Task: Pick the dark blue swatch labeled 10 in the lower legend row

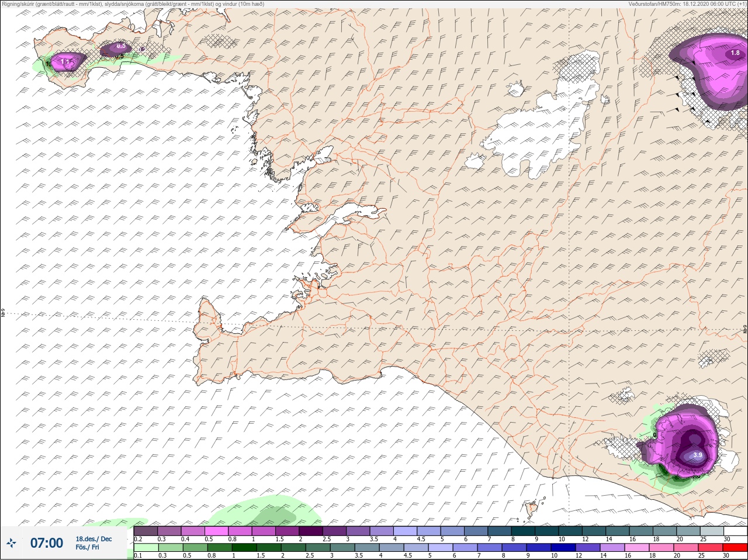Action: (563, 547)
